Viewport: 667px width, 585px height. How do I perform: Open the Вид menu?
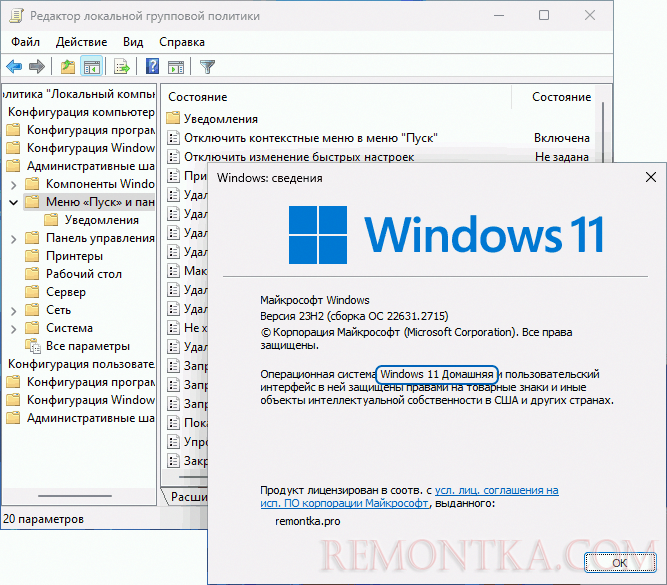click(133, 42)
